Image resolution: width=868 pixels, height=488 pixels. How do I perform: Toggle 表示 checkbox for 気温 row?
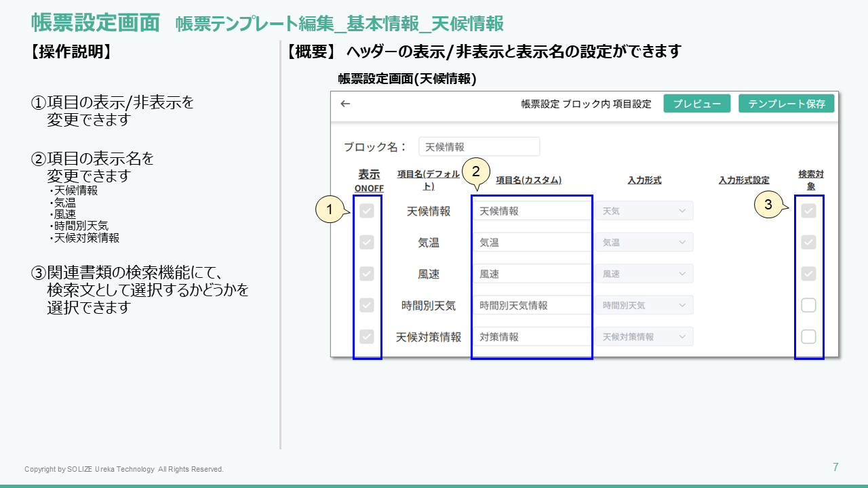pos(367,242)
